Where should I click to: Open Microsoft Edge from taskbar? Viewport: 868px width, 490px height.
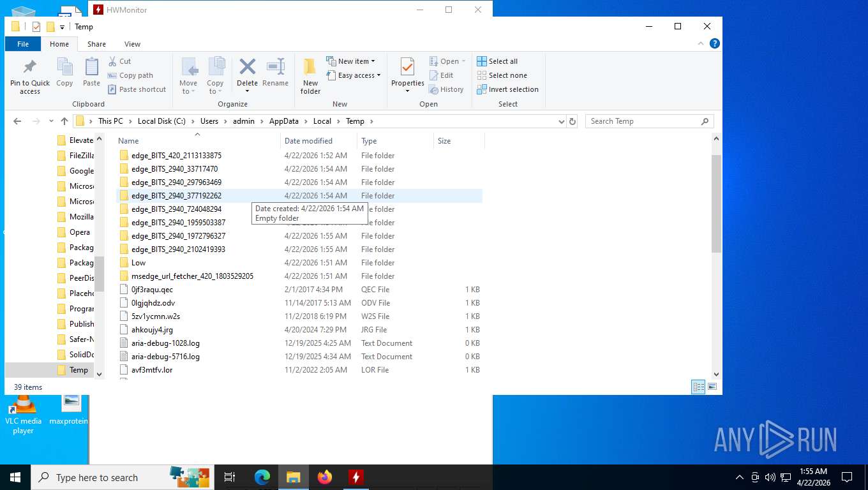coord(262,477)
